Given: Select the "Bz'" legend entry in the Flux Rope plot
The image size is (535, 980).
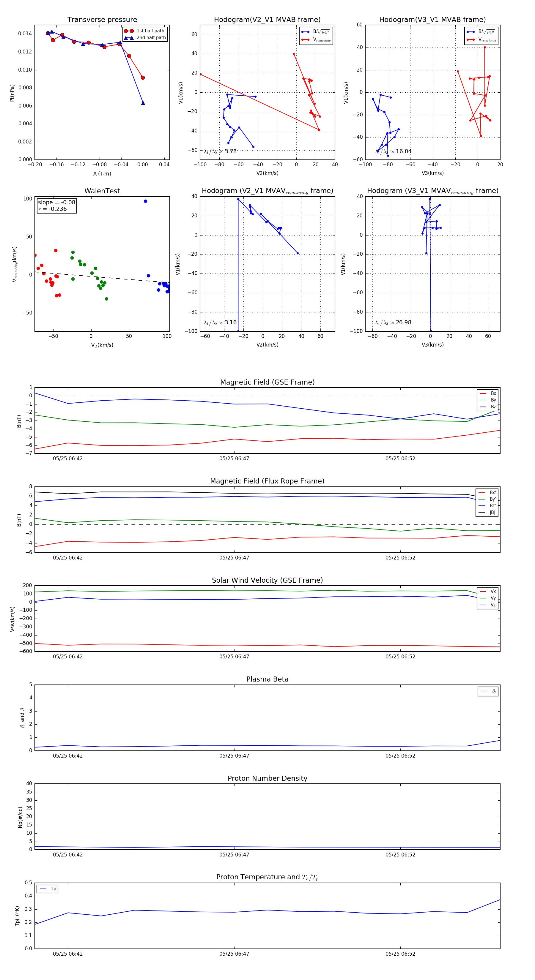Looking at the screenshot, I should coord(487,506).
